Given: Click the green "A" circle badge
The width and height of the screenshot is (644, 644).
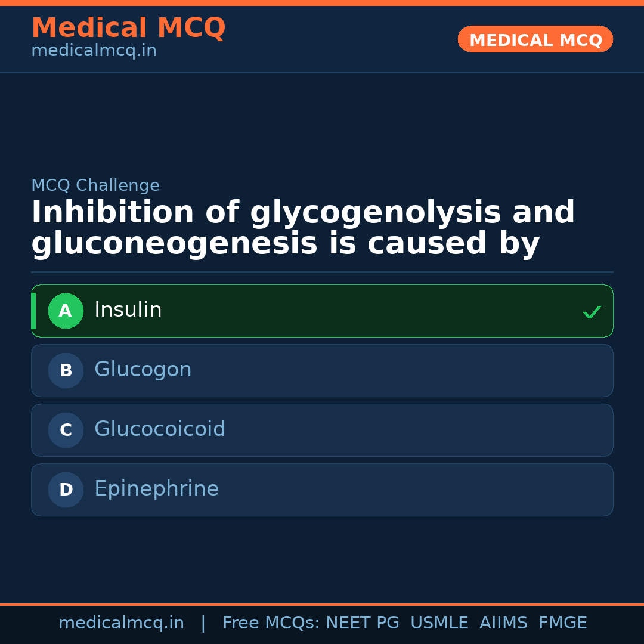Looking at the screenshot, I should click(66, 311).
